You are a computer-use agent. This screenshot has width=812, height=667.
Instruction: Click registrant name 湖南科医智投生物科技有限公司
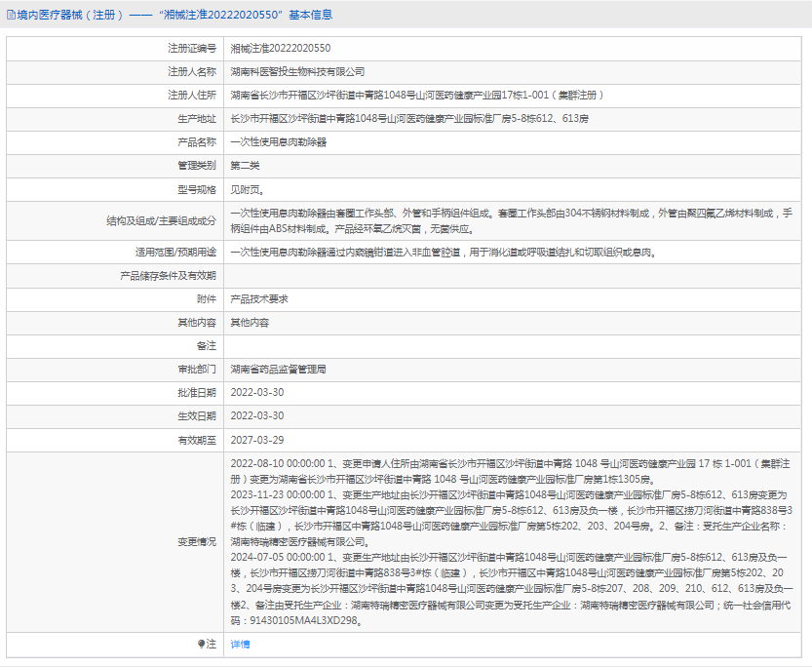pyautogui.click(x=297, y=72)
